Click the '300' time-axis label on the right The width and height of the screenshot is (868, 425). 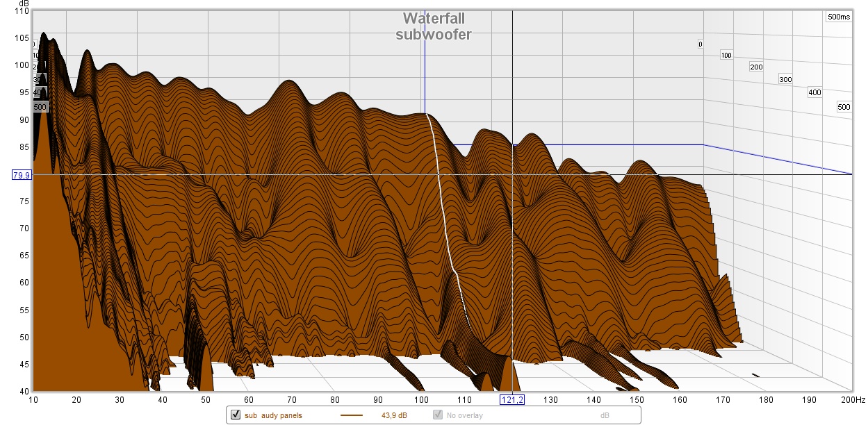point(785,80)
